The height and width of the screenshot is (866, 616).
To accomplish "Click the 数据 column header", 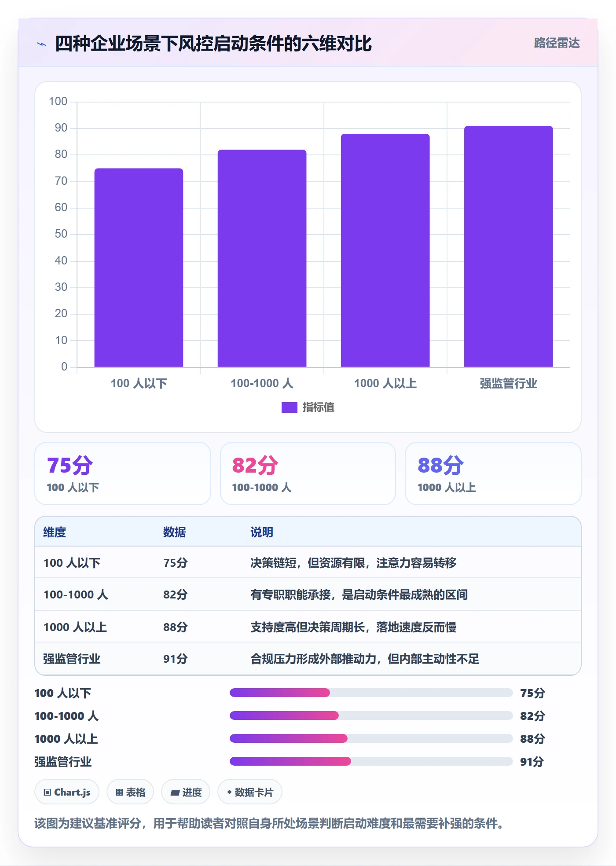I will [x=174, y=532].
